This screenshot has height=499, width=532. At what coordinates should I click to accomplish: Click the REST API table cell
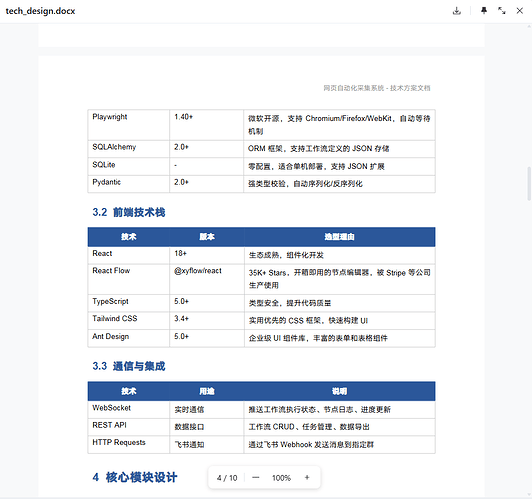(x=129, y=427)
